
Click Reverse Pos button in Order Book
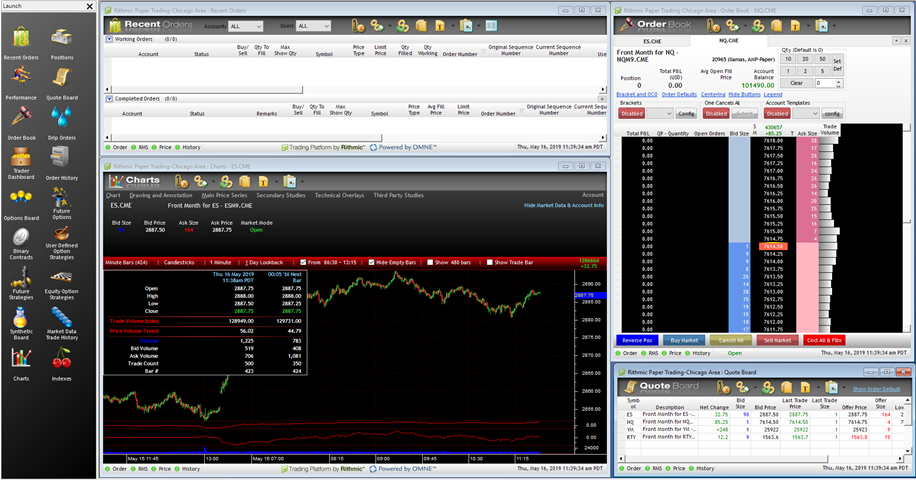click(x=637, y=340)
